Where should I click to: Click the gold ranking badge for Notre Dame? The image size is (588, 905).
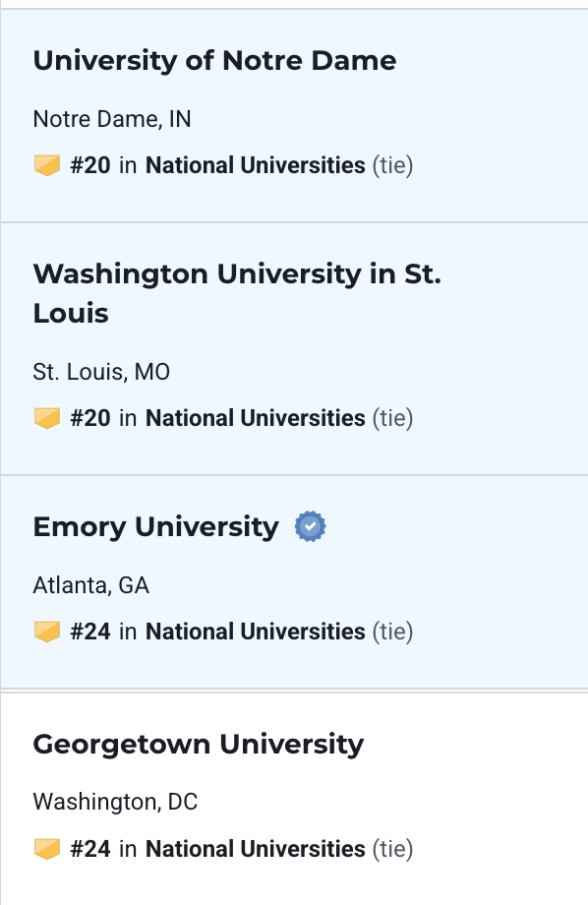47,165
